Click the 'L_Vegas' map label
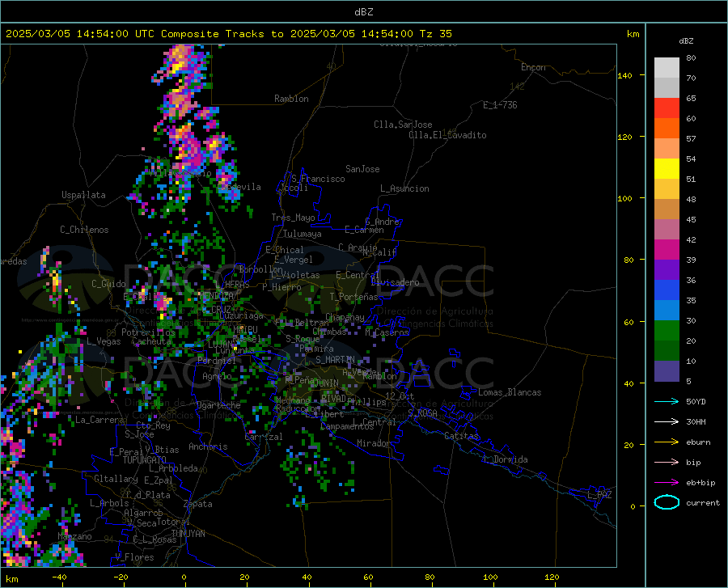Screen dimensions: 728x588 (x=104, y=341)
